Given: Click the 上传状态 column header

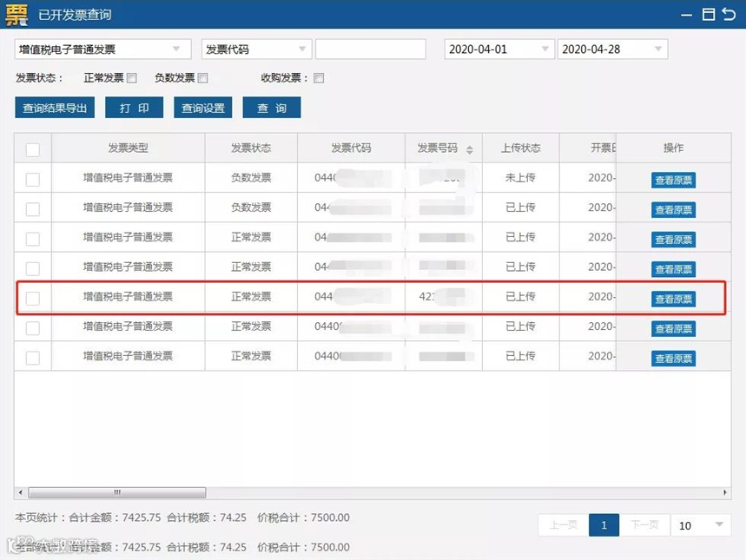Looking at the screenshot, I should click(520, 148).
